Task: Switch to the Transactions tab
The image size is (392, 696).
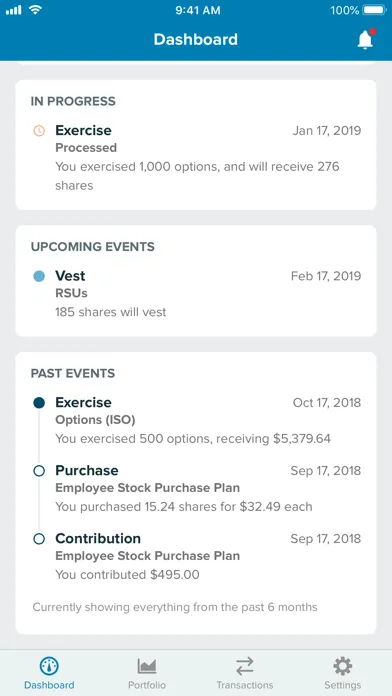Action: pyautogui.click(x=245, y=673)
